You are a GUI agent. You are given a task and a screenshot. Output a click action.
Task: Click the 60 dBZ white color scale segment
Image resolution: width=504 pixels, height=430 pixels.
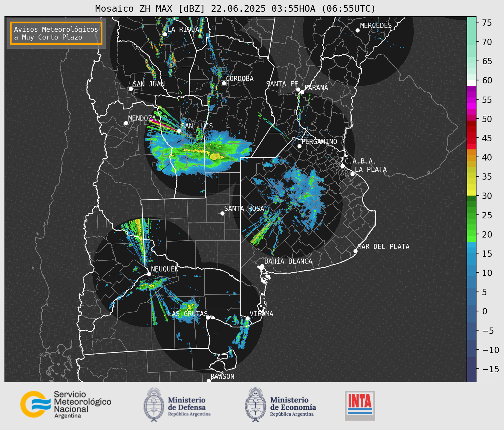click(471, 83)
